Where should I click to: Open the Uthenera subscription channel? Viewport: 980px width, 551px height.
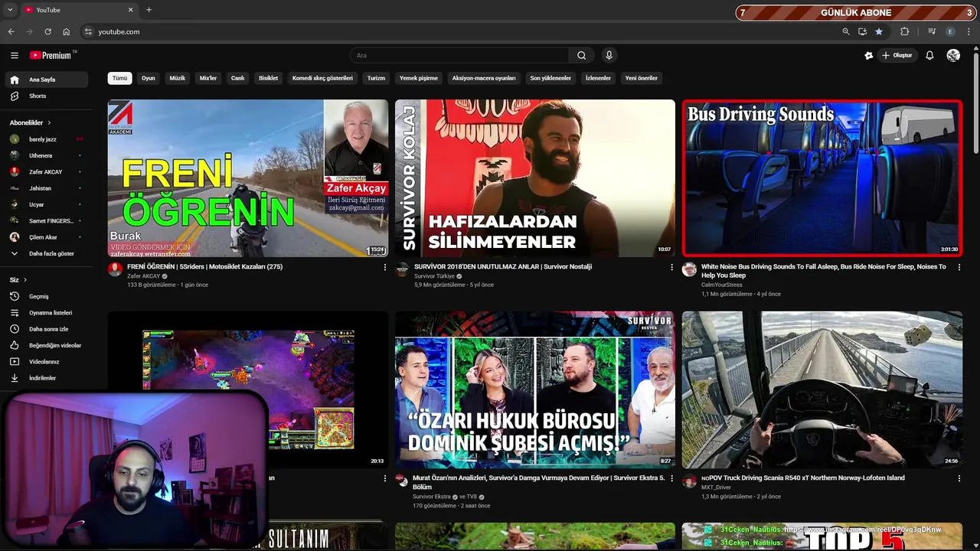[x=46, y=155]
